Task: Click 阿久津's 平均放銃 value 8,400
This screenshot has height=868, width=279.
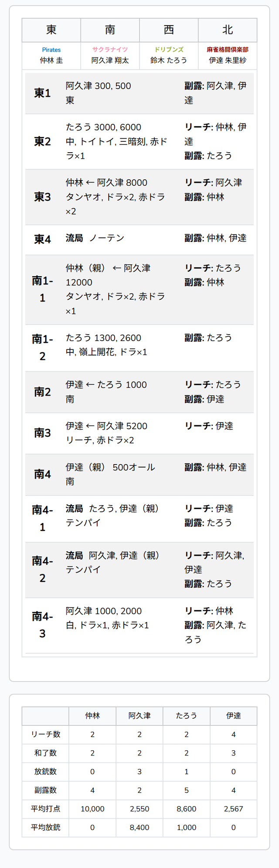Action: point(139,827)
